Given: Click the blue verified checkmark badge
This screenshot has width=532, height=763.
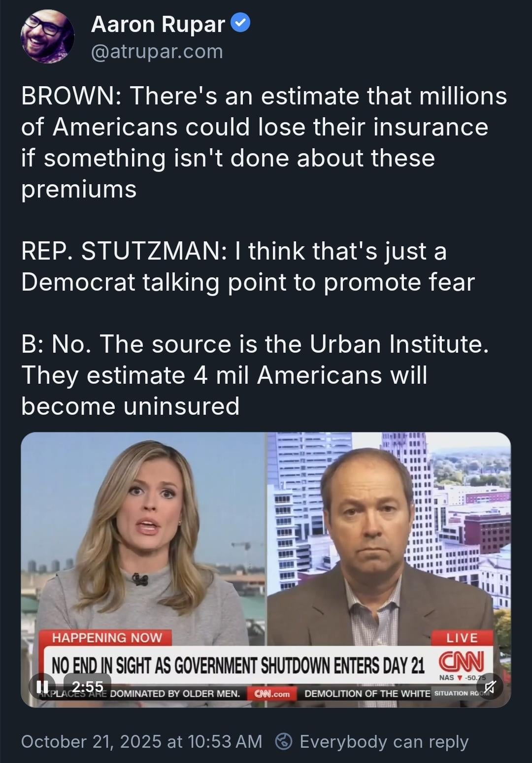Looking at the screenshot, I should [241, 23].
